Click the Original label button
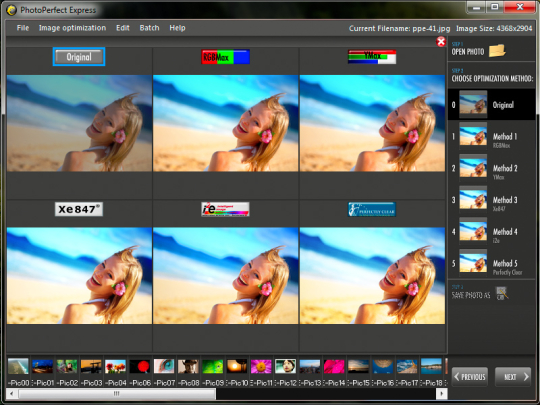Image resolution: width=540 pixels, height=405 pixels. click(x=79, y=57)
